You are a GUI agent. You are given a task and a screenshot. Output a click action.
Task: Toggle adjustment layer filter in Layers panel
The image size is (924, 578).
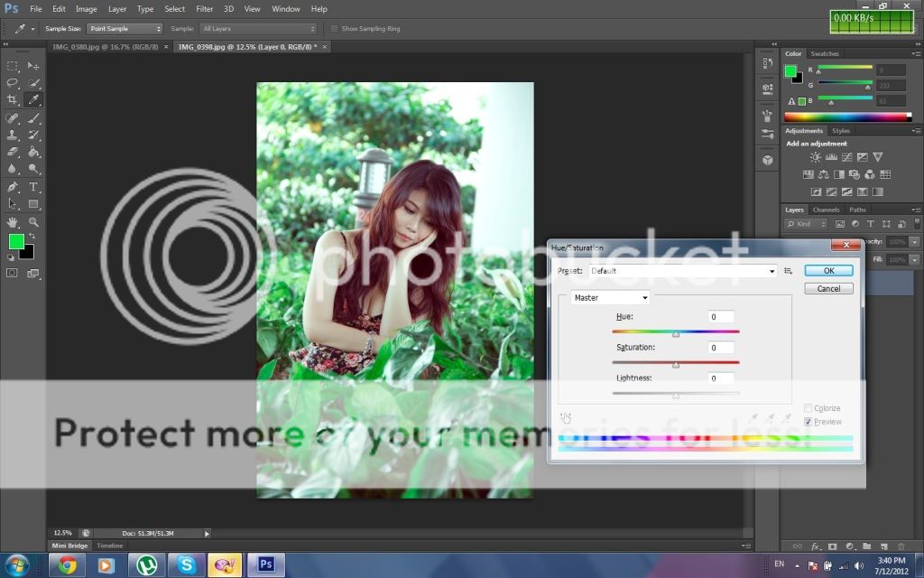point(855,224)
